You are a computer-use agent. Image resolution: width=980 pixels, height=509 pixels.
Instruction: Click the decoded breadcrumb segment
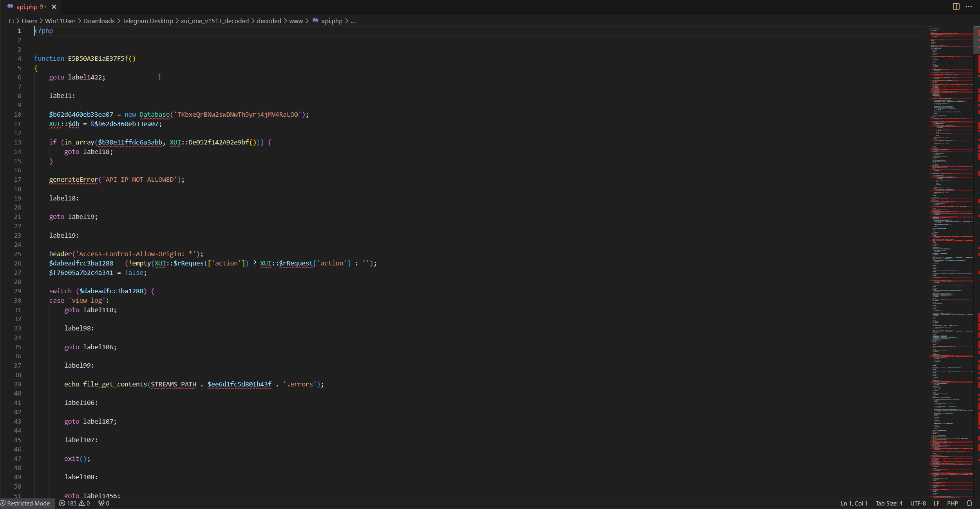click(x=269, y=21)
